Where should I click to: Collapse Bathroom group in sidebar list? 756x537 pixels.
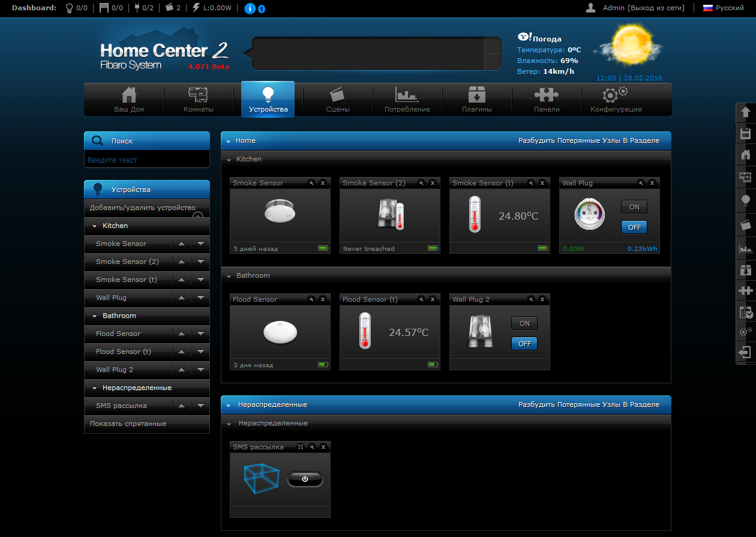(x=95, y=316)
